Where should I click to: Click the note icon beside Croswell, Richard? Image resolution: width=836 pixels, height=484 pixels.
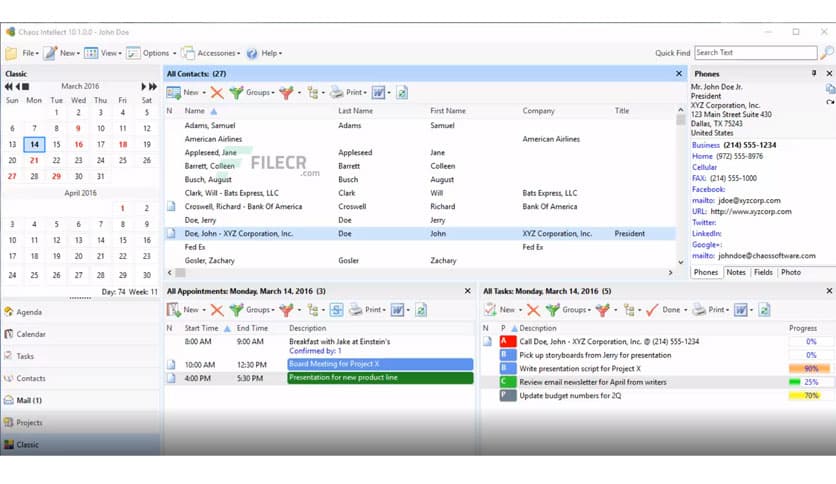click(171, 206)
